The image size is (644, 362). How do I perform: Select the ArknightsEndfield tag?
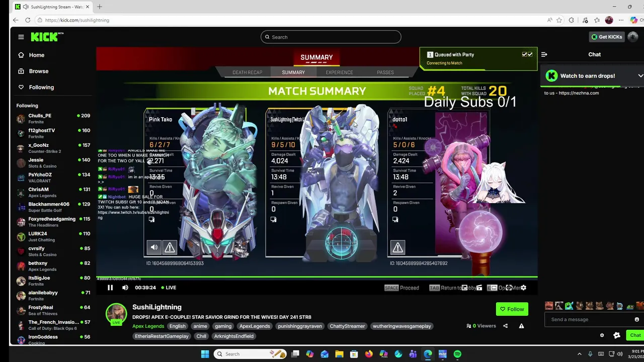[x=234, y=336]
